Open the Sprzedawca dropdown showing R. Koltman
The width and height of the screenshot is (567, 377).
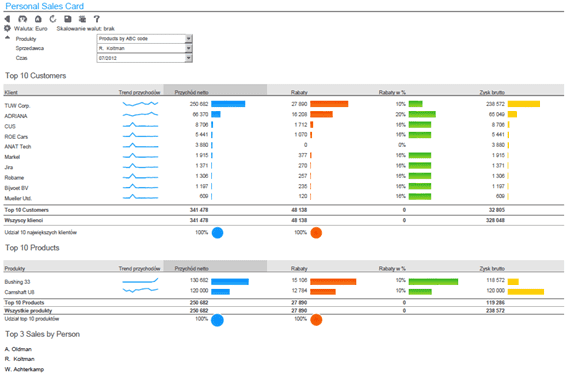pyautogui.click(x=144, y=48)
